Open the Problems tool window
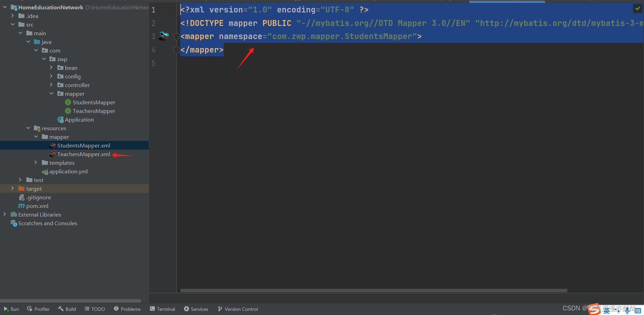 127,309
